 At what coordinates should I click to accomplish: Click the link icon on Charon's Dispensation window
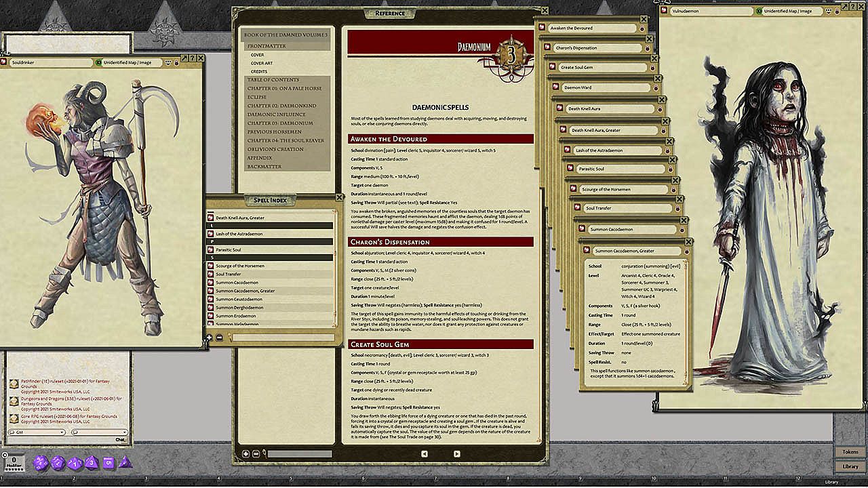(549, 48)
